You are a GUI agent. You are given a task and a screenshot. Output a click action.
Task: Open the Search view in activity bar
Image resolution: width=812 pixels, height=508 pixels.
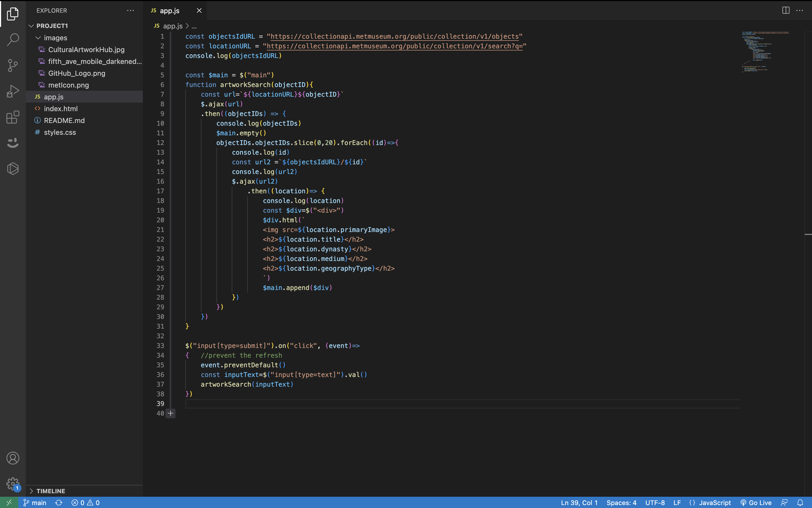pos(13,39)
